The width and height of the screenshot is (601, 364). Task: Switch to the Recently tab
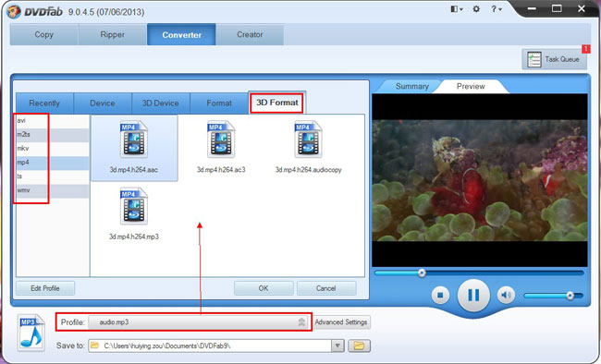point(44,103)
